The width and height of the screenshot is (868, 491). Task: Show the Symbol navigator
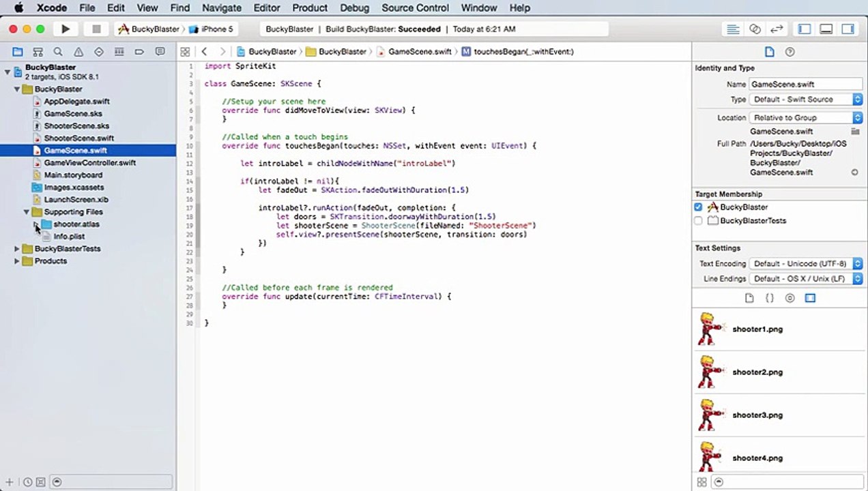tap(38, 52)
